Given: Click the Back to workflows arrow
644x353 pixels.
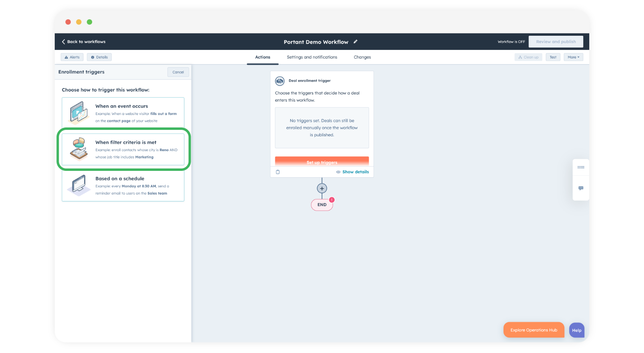Looking at the screenshot, I should 64,41.
